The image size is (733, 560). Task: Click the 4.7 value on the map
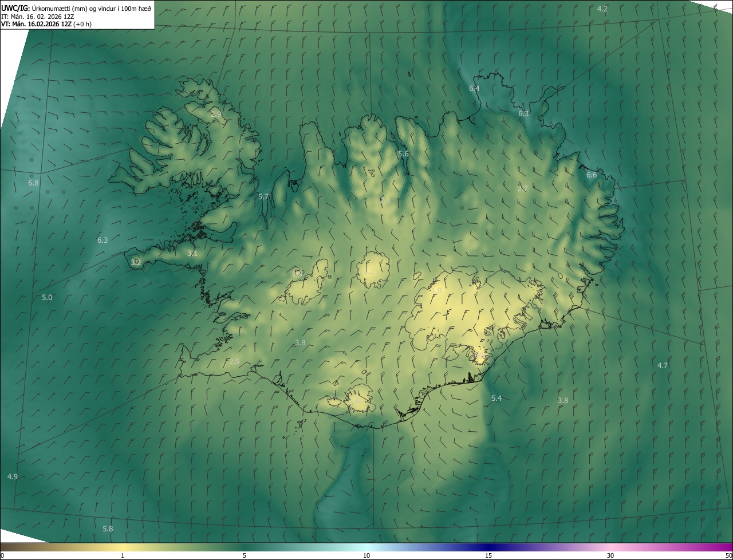point(663,365)
